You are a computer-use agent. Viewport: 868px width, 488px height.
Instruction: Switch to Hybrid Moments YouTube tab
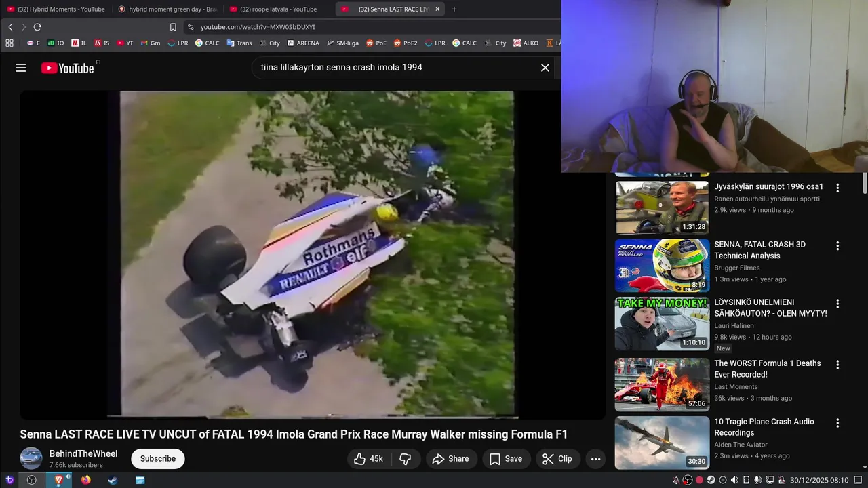[56, 9]
